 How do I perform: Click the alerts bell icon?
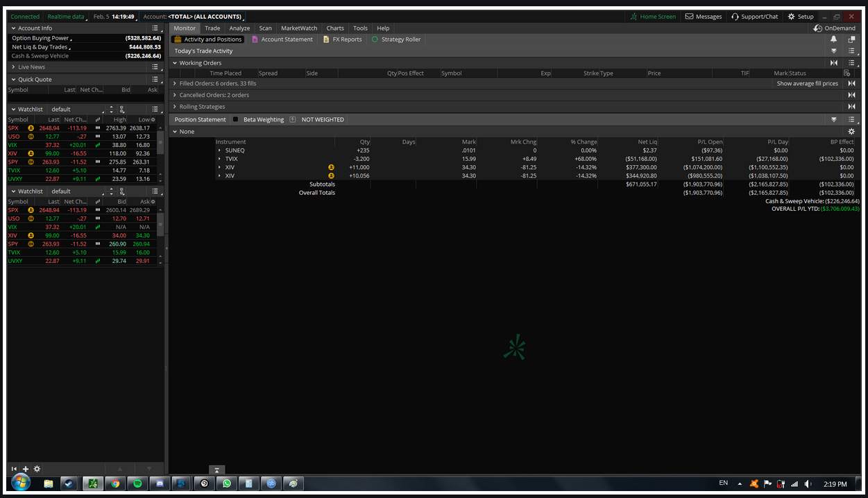pos(833,40)
